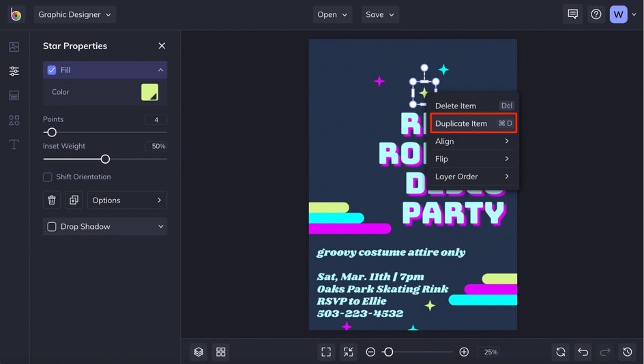Screen dimensions: 644x364
Task: Click the Undo arrow icon
Action: (x=583, y=352)
